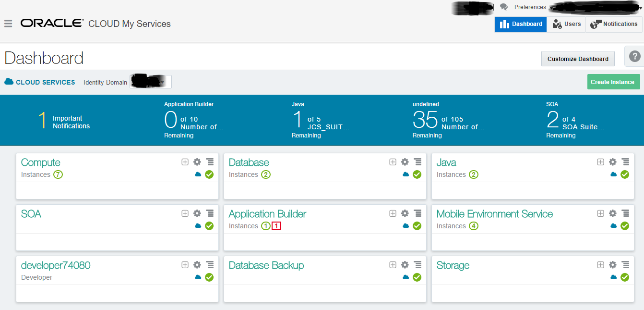Click the cloud status icon on the SOA tile
Image resolution: width=644 pixels, height=310 pixels.
pyautogui.click(x=197, y=226)
